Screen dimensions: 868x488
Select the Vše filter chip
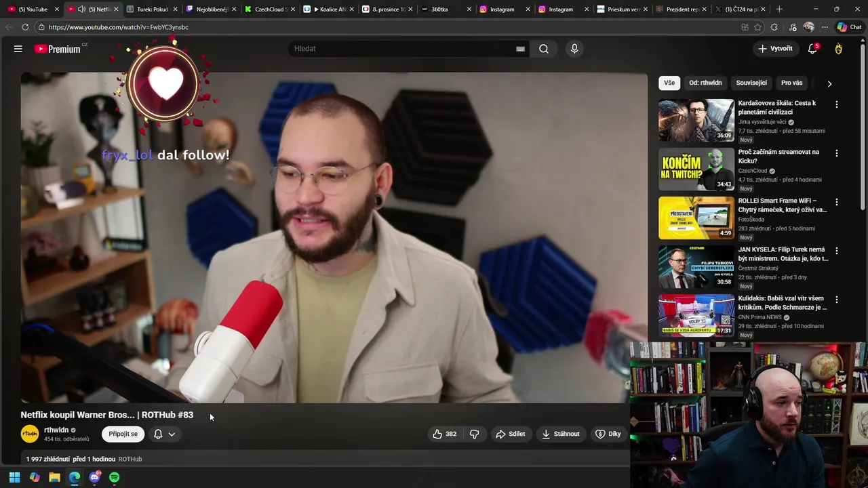pyautogui.click(x=669, y=83)
